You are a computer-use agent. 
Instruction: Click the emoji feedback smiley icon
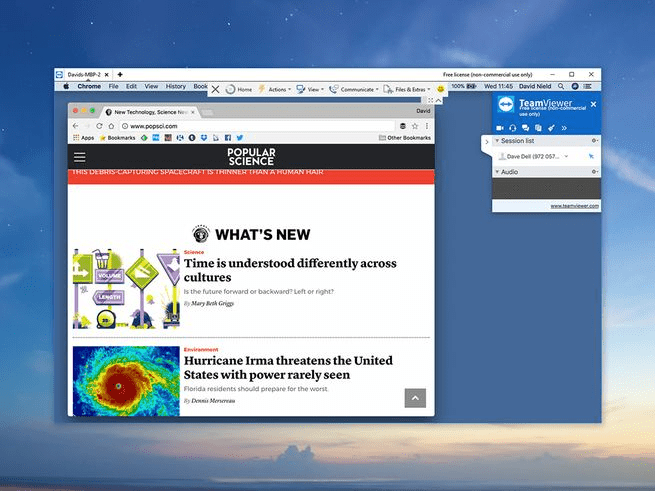(x=439, y=89)
